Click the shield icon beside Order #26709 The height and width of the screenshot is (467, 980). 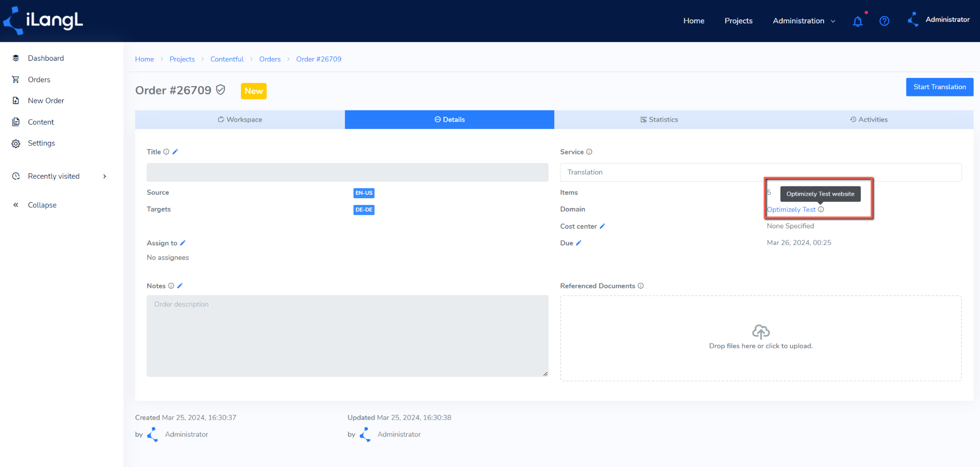point(220,90)
